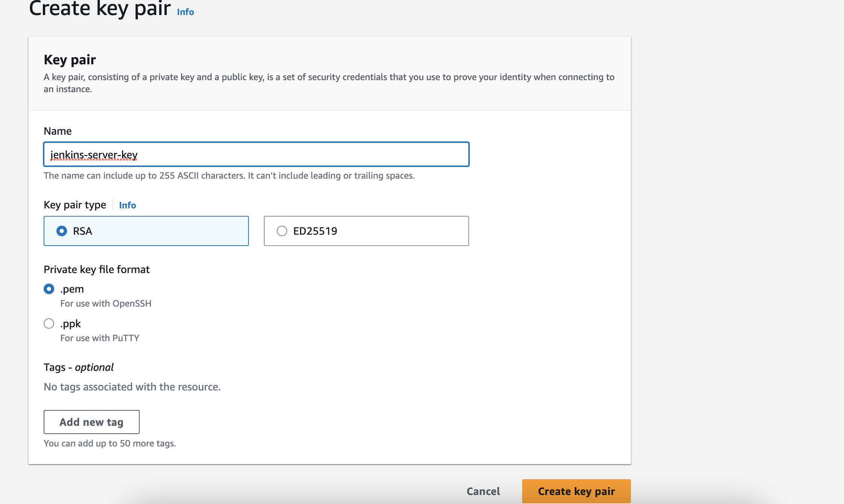Click the 'For use with OpenSSH' description
844x504 pixels.
[106, 304]
